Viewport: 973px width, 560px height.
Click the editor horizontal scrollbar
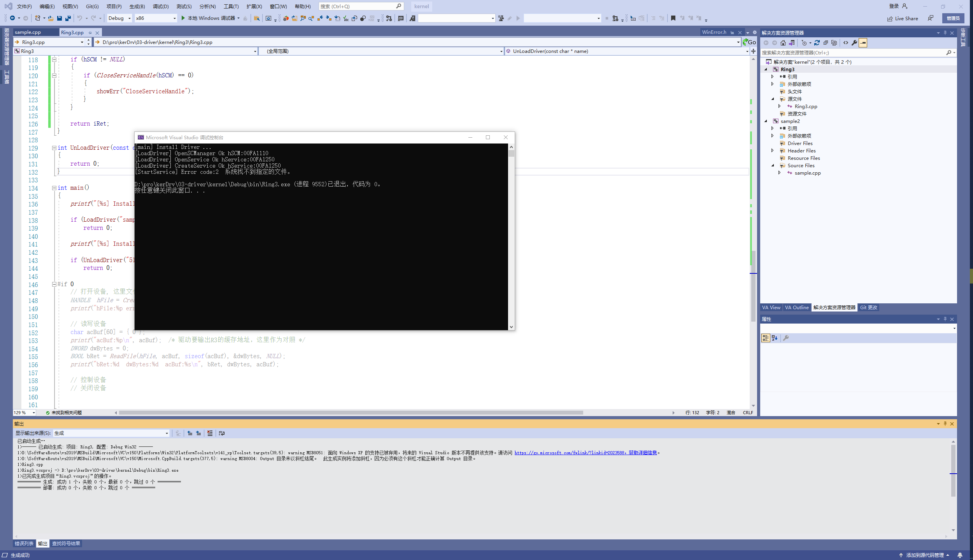pyautogui.click(x=350, y=413)
